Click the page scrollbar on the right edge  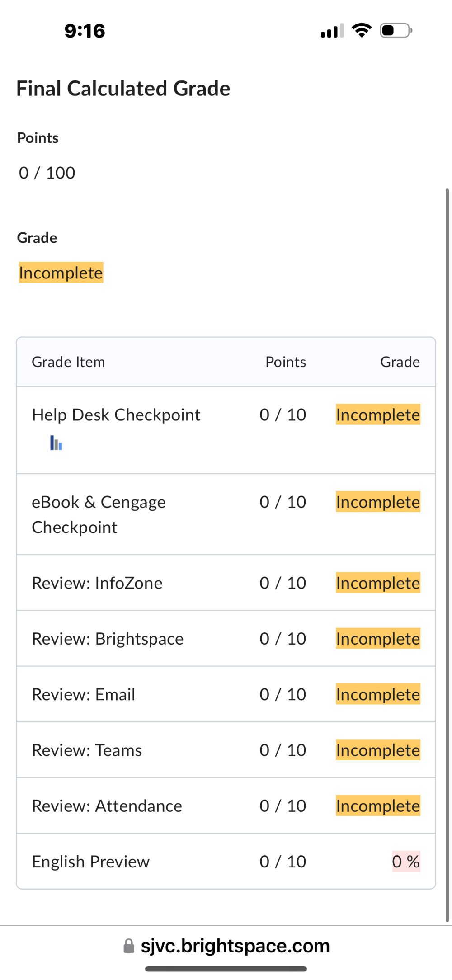point(447,555)
